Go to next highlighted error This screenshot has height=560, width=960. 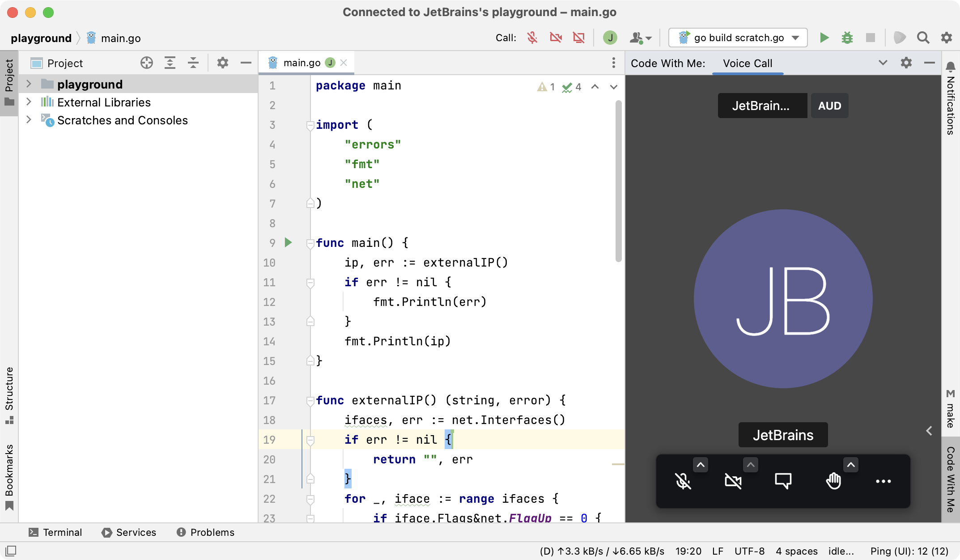click(x=614, y=87)
